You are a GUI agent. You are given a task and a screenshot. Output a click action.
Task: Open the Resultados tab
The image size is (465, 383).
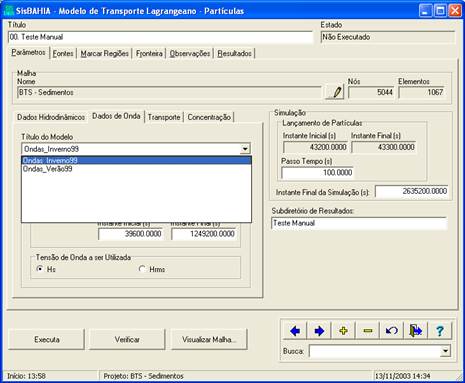235,53
